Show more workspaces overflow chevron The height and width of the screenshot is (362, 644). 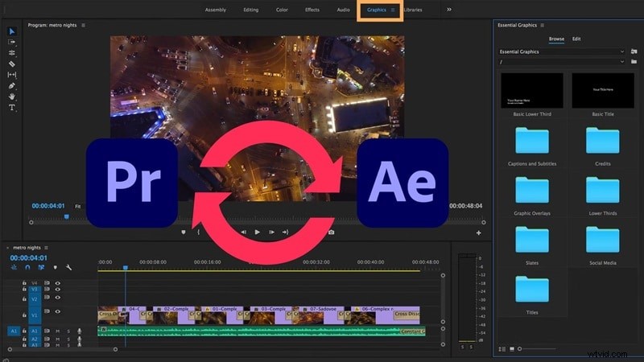[449, 10]
